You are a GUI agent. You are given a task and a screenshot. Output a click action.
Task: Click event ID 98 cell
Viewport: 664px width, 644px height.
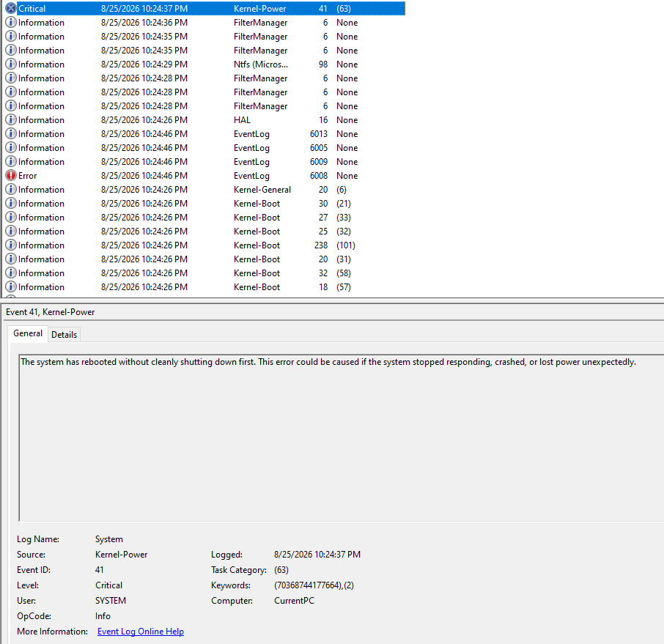pos(323,64)
